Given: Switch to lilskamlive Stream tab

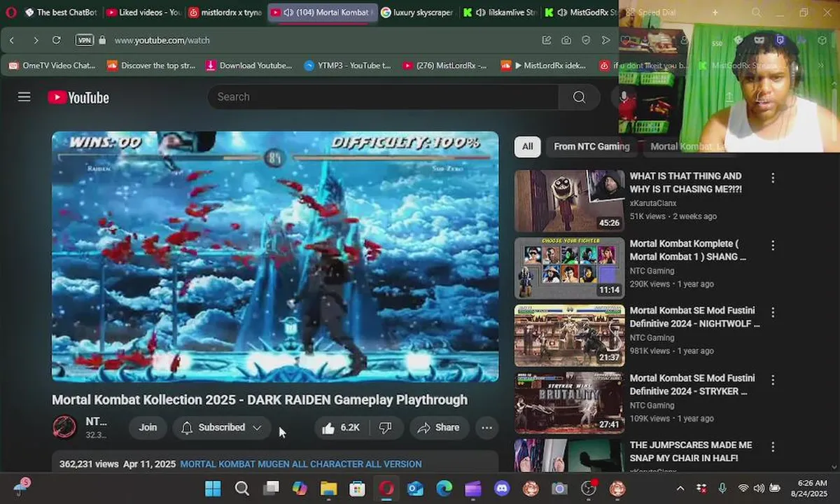Looking at the screenshot, I should click(500, 13).
